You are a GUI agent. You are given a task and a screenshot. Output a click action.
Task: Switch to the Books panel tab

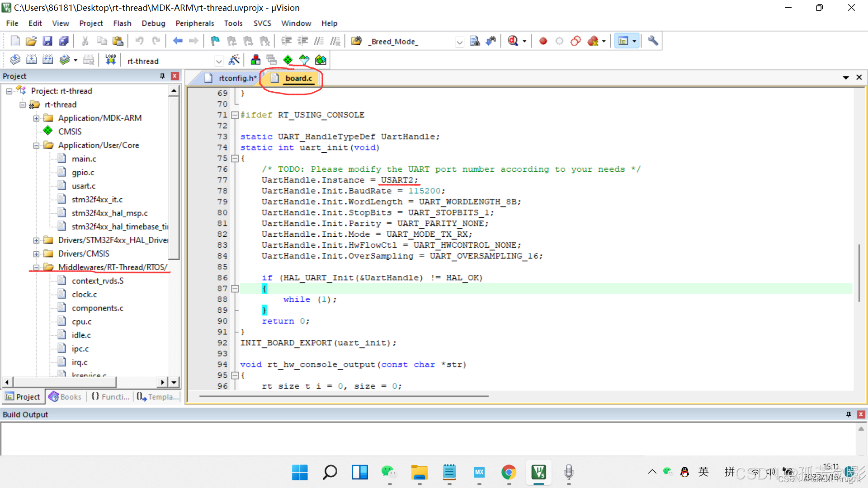point(65,397)
